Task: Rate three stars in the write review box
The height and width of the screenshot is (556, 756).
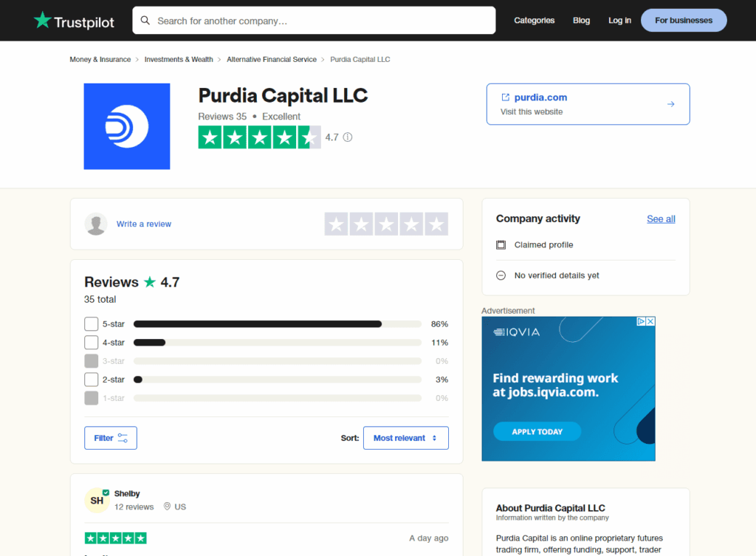Action: 387,224
